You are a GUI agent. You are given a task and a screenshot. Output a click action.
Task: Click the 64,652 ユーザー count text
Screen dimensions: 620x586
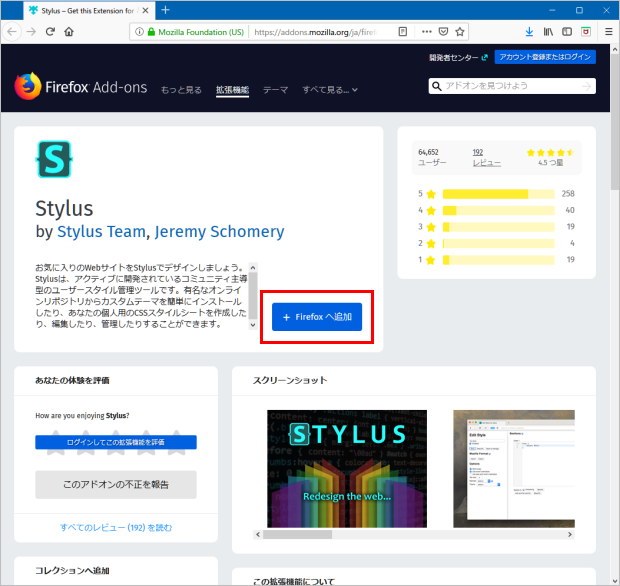point(432,157)
